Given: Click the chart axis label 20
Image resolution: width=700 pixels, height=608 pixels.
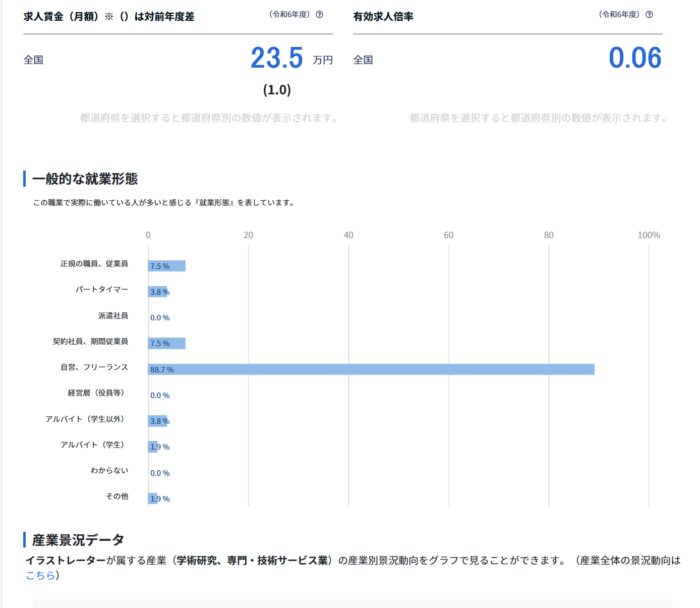Looking at the screenshot, I should tap(248, 235).
